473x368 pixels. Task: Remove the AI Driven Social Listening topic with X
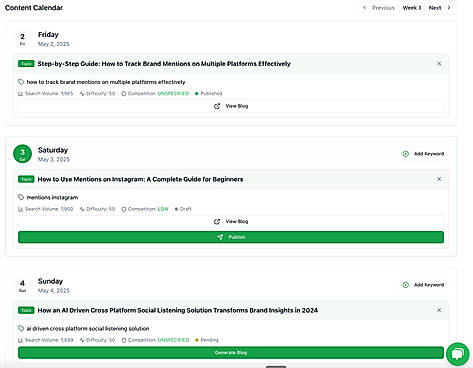[x=439, y=310]
